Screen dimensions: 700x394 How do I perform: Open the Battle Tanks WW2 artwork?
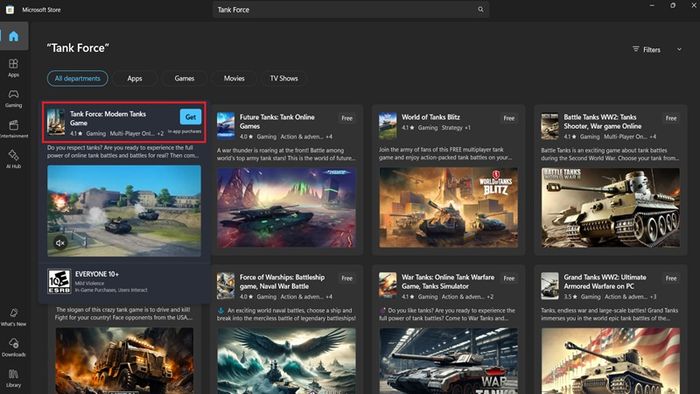(611, 207)
